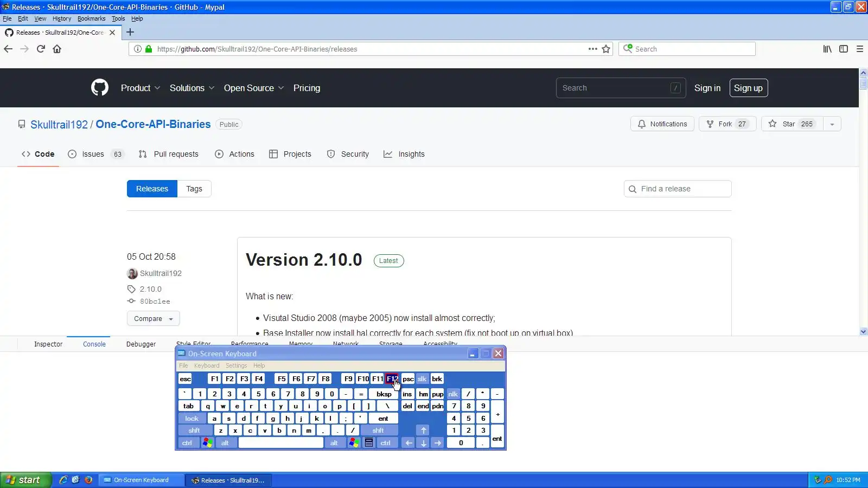Click the left arrow key on On-Screen Keyboard
The image size is (868, 488).
(x=409, y=443)
